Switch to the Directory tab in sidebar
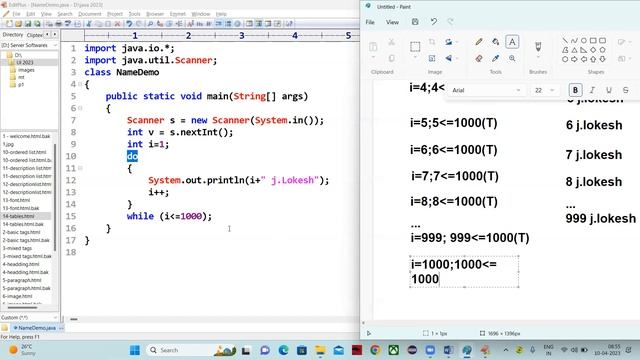Image resolution: width=640 pixels, height=360 pixels. 13,35
